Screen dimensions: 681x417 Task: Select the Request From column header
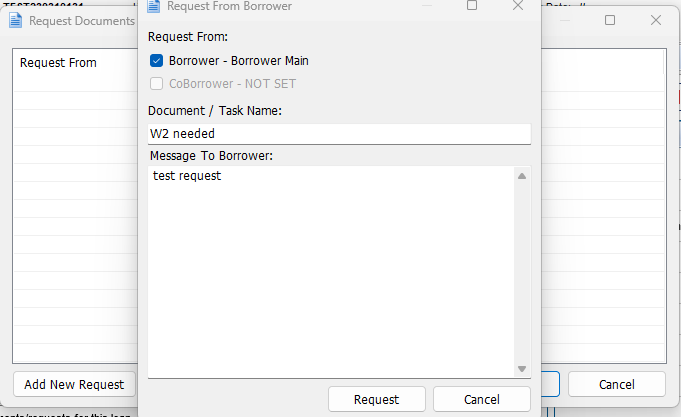click(58, 63)
